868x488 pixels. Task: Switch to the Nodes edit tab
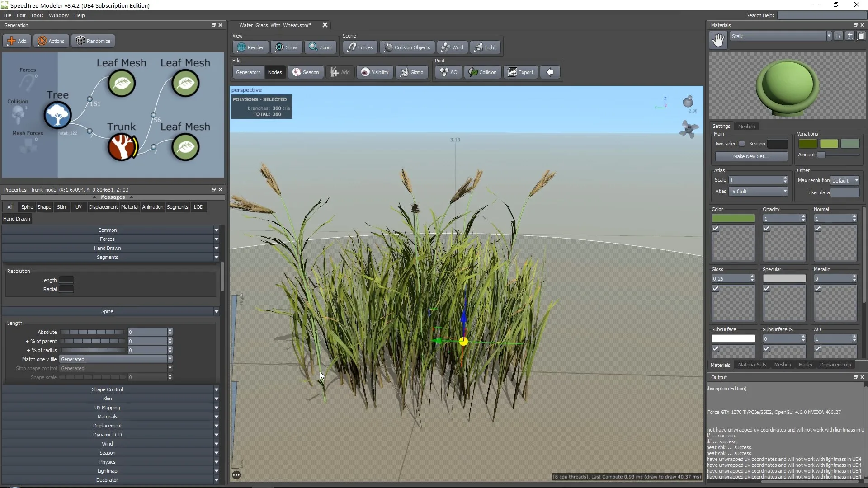(x=274, y=72)
